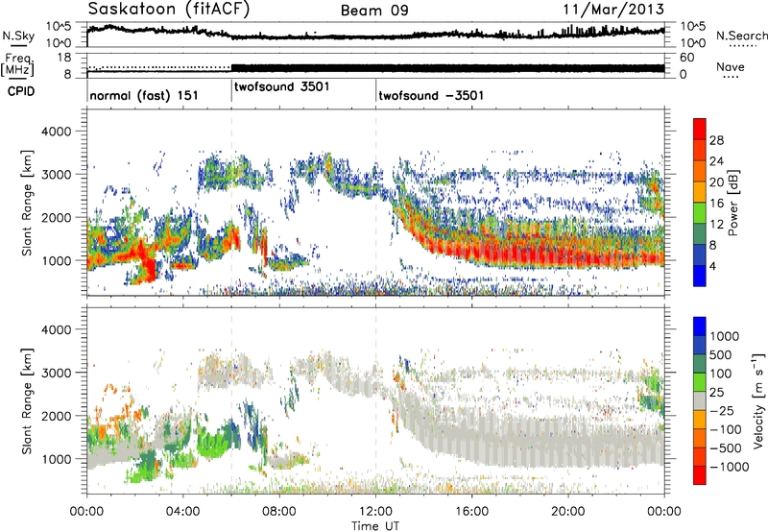Click the date "11/Mar/2013"
Screen dimensions: 768x532
[x=613, y=10]
